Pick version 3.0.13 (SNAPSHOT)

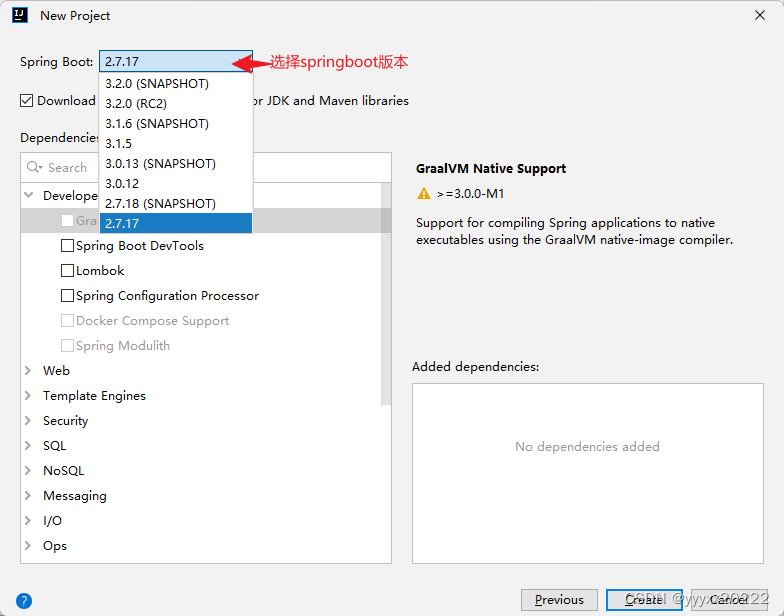[176, 164]
